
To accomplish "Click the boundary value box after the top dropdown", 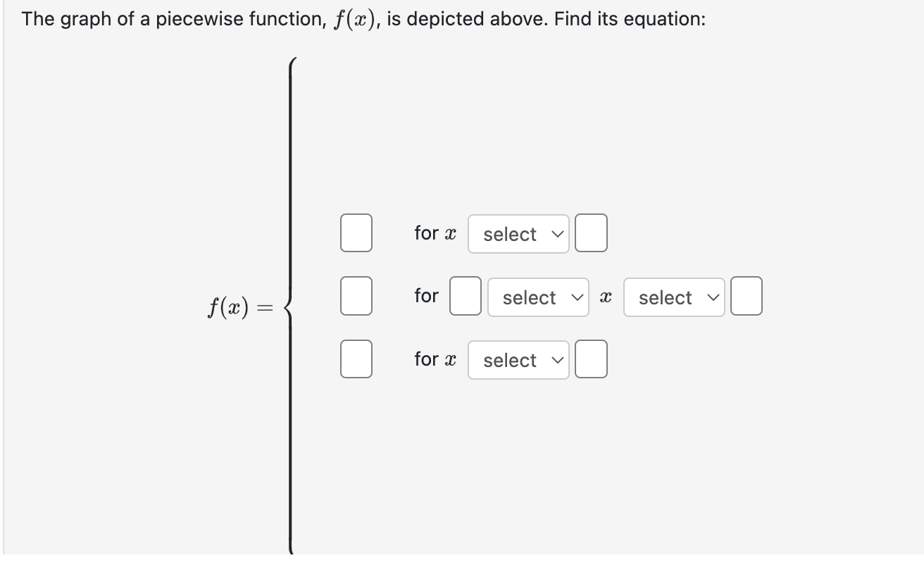I will (x=591, y=233).
